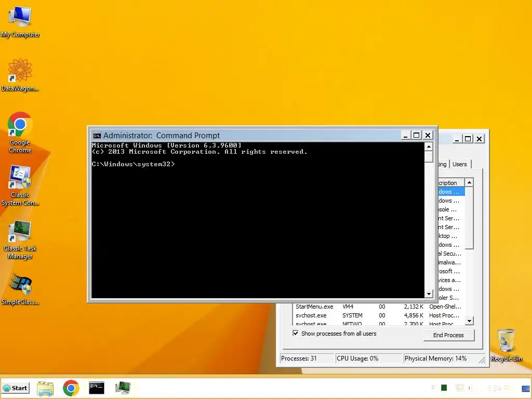Click the 'rosoft ...' description row
532x399 pixels.
pyautogui.click(x=451, y=271)
